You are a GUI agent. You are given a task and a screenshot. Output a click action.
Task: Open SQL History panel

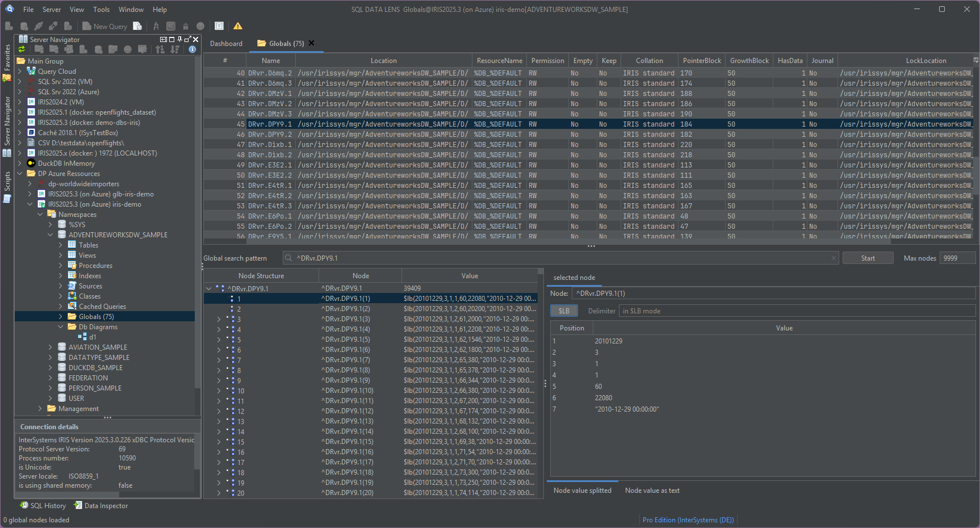coord(43,505)
